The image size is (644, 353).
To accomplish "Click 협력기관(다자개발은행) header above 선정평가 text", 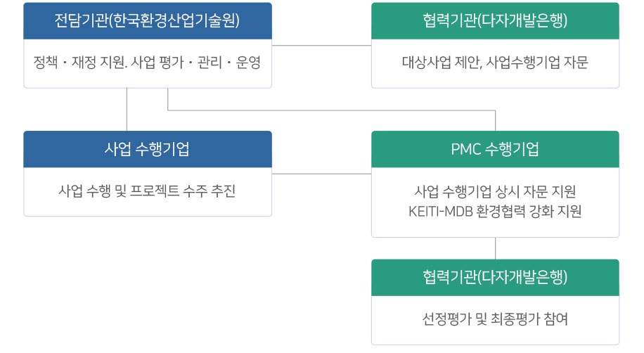I will tap(495, 277).
